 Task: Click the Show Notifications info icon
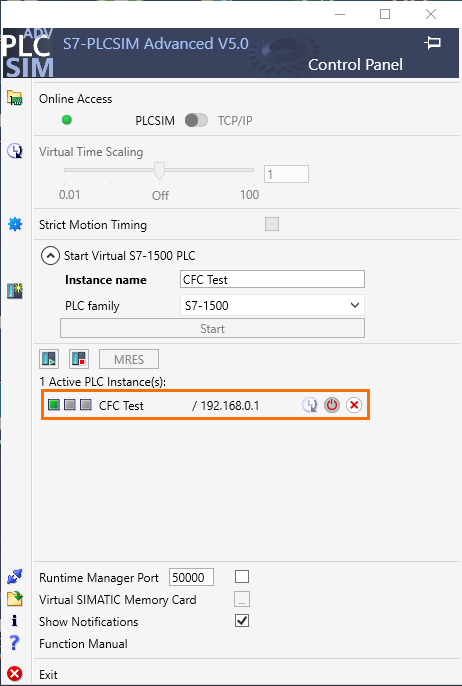[x=14, y=621]
